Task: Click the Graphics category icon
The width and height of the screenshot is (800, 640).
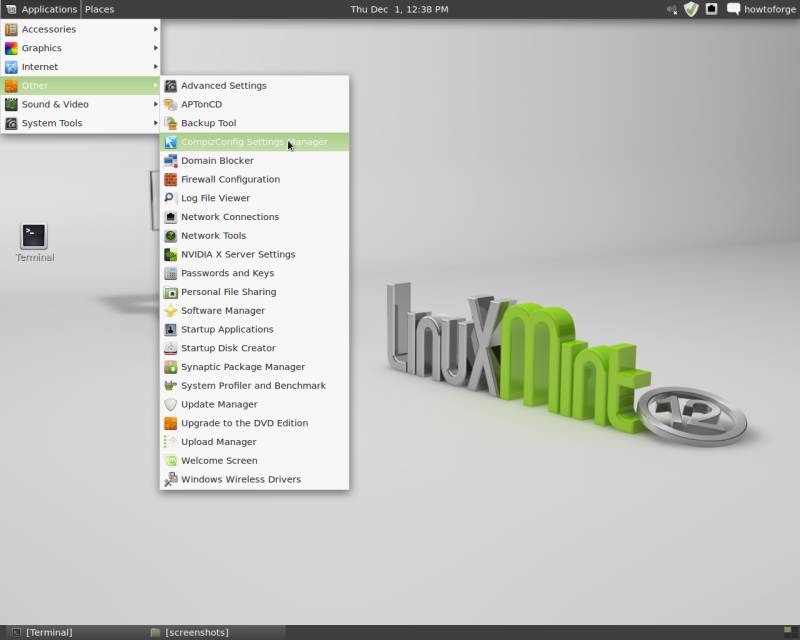Action: point(11,48)
